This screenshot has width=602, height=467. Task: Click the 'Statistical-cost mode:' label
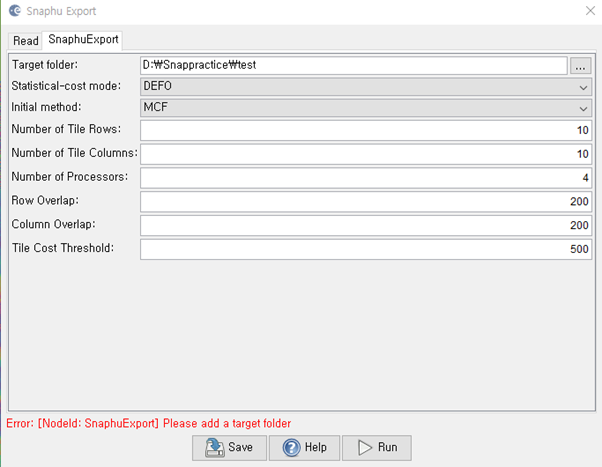66,86
